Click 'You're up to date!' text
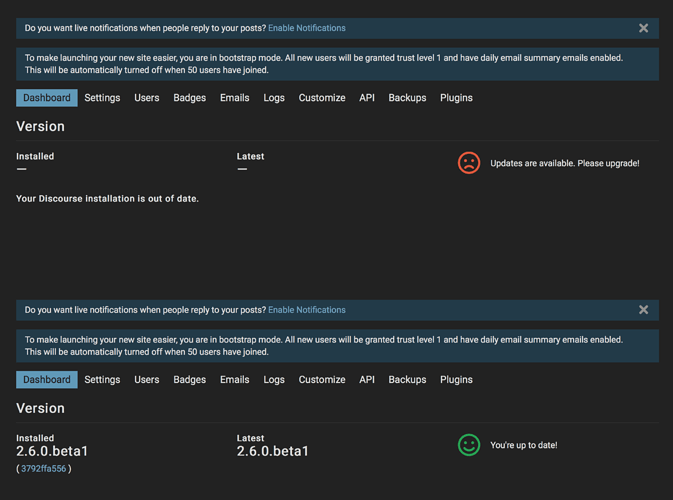 [x=524, y=445]
